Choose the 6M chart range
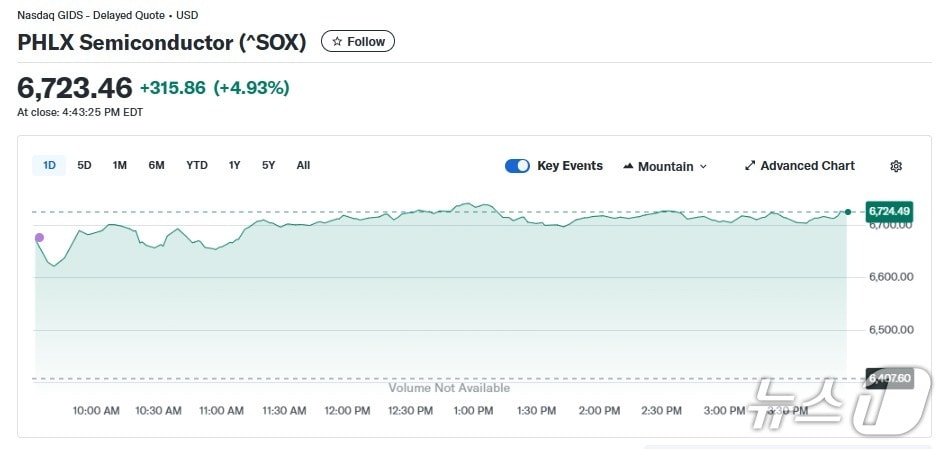Image resolution: width=945 pixels, height=449 pixels. [x=156, y=166]
